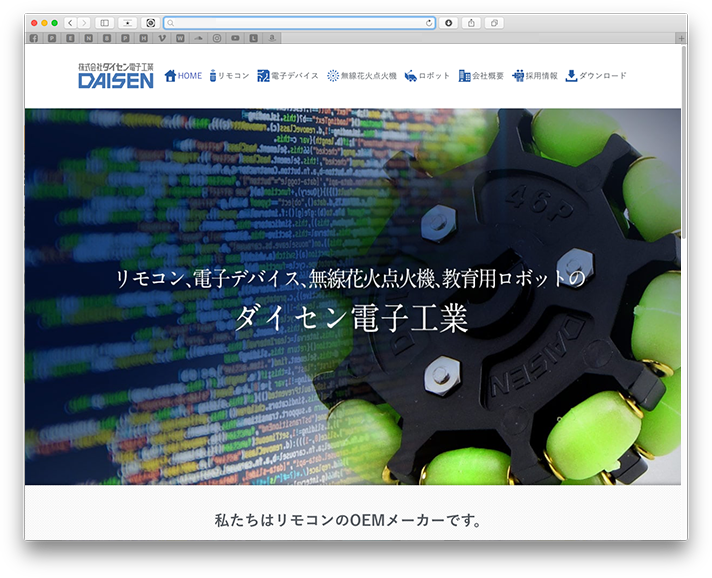Open the ロボット menu item
This screenshot has height=578, width=712.
[x=434, y=76]
